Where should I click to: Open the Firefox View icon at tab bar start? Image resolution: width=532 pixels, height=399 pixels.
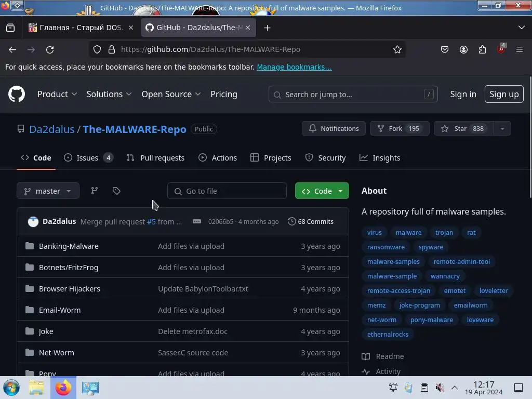coord(10,28)
